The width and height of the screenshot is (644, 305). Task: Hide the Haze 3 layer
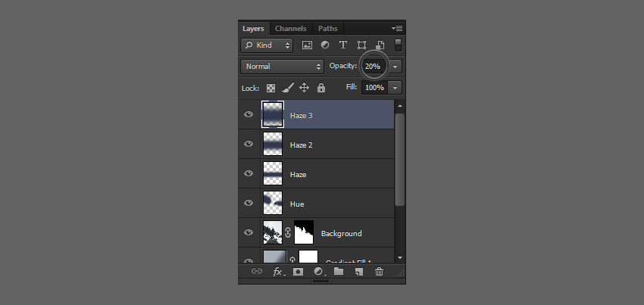pyautogui.click(x=249, y=114)
